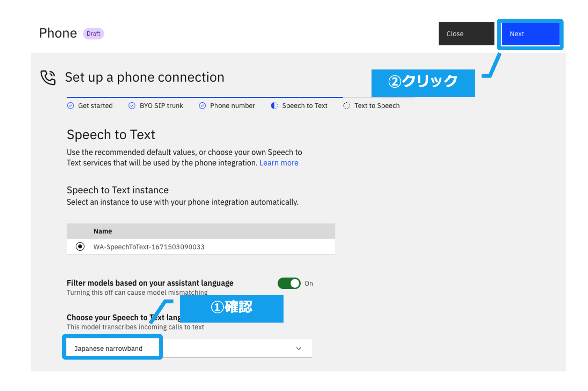The image size is (588, 391).
Task: Click the WA-SpeechToText-1671503090033 instance name
Action: pos(149,247)
